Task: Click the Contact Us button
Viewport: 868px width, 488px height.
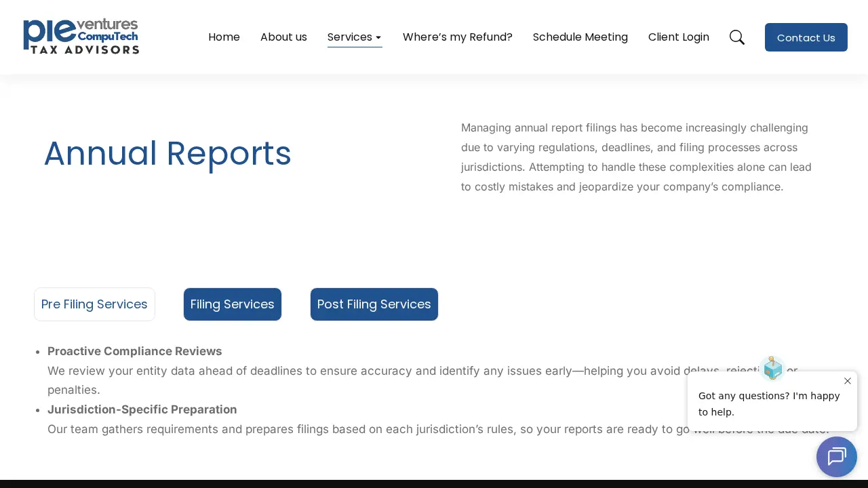Action: [x=806, y=37]
